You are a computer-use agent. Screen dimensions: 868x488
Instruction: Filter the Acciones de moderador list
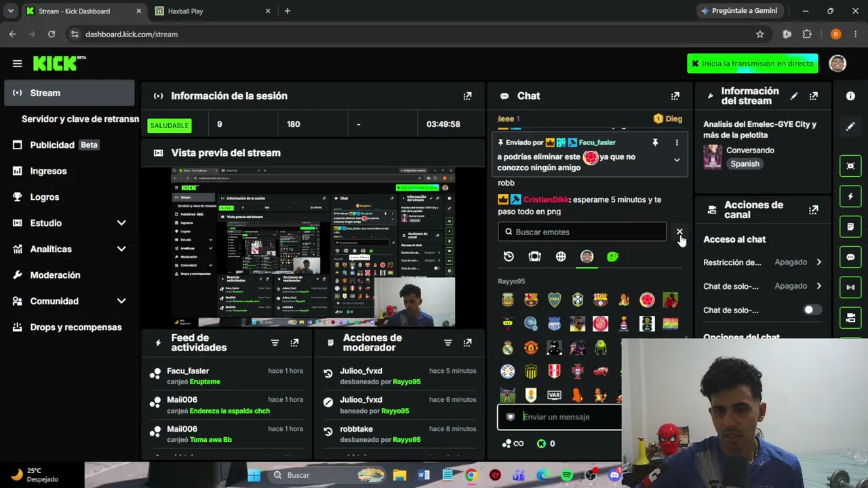(x=448, y=343)
